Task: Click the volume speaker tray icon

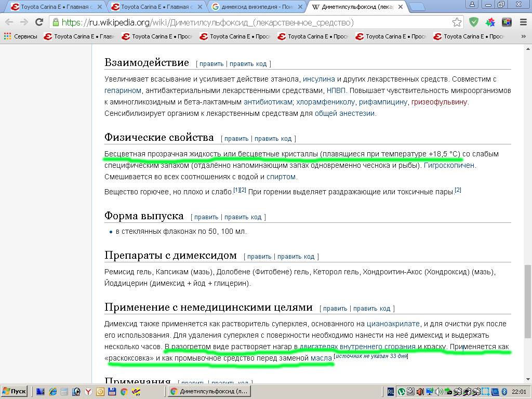Action: pos(438,391)
